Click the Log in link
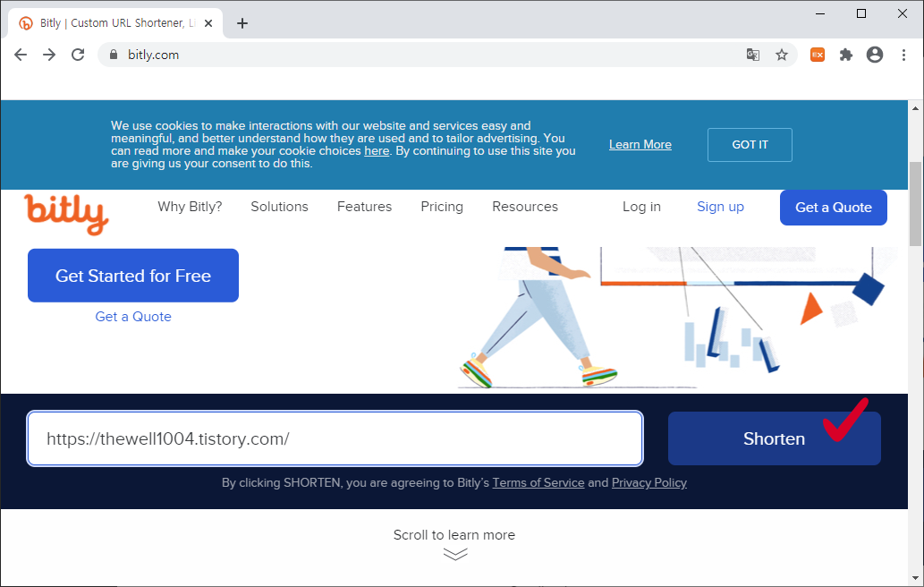 641,207
